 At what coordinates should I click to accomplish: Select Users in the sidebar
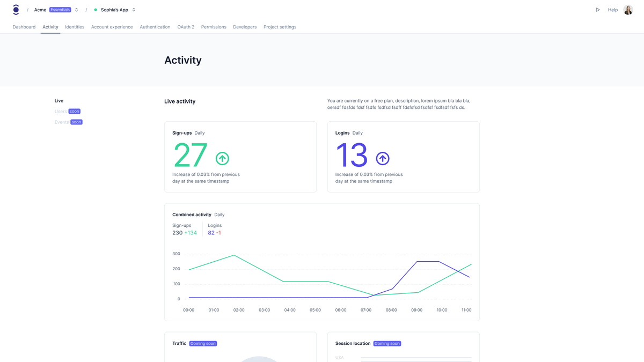click(x=61, y=112)
